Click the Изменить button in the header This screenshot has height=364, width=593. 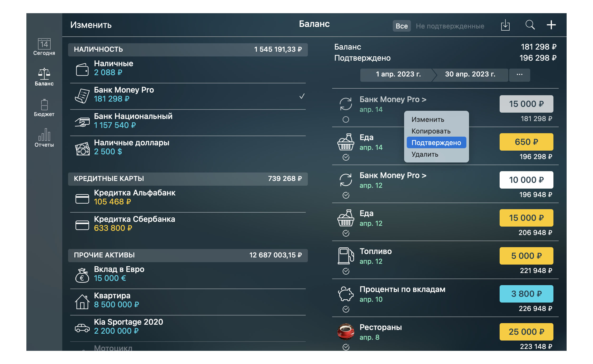(x=91, y=25)
